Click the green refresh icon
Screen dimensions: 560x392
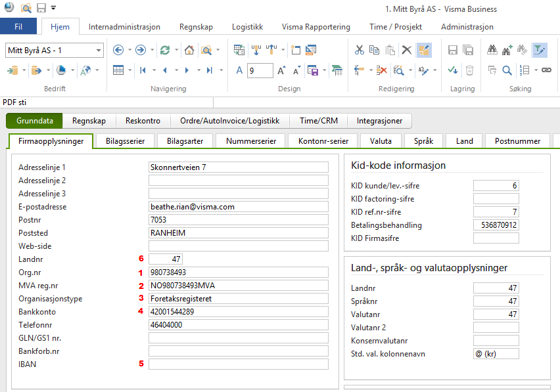[x=165, y=50]
